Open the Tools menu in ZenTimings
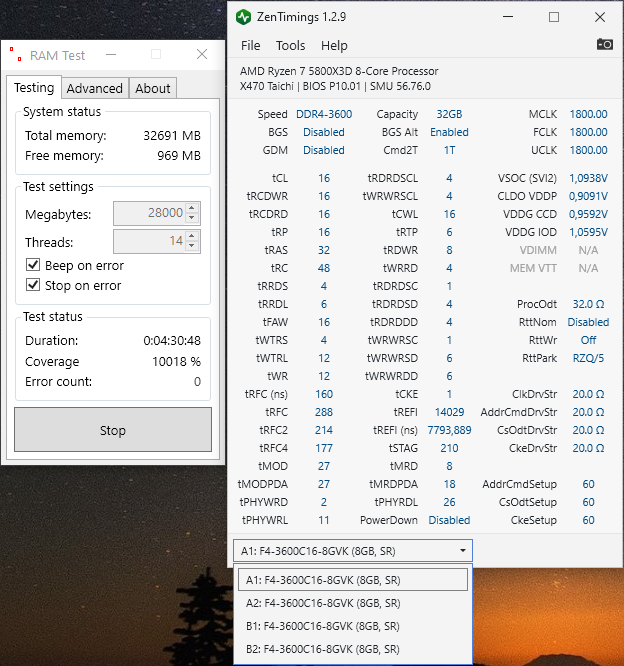The image size is (624, 666). pyautogui.click(x=291, y=45)
